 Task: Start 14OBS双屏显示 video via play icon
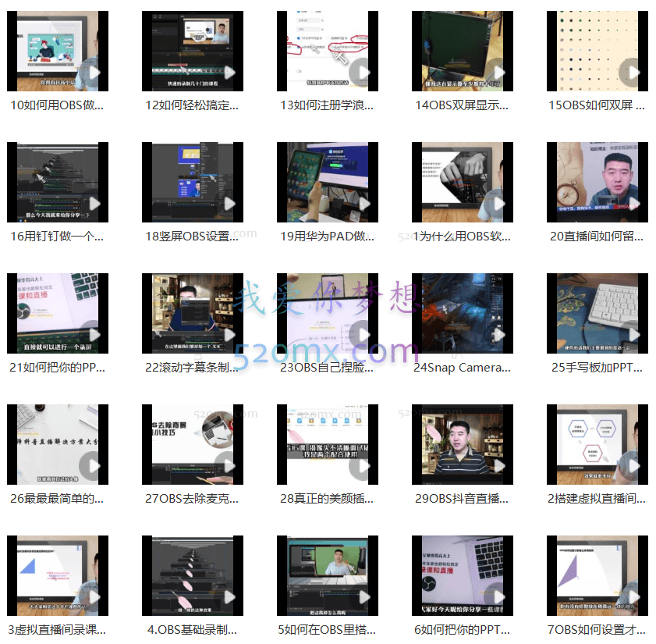tap(495, 73)
